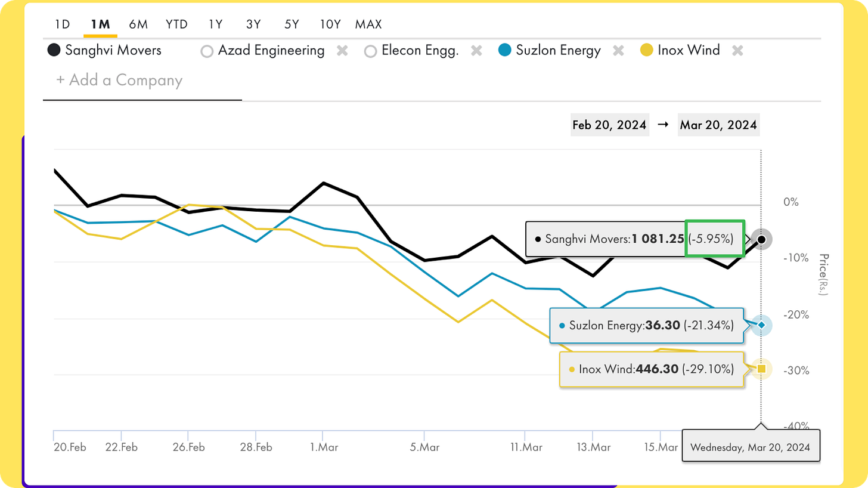Open the Feb 20, 2024 start date
Screen dimensions: 868x488
pos(609,125)
